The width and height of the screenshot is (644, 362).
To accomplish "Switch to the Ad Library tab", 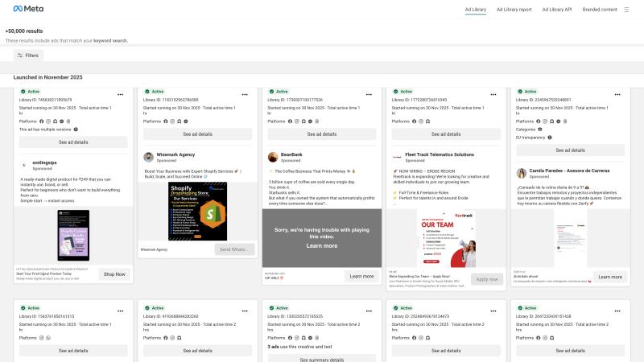I will tap(475, 10).
